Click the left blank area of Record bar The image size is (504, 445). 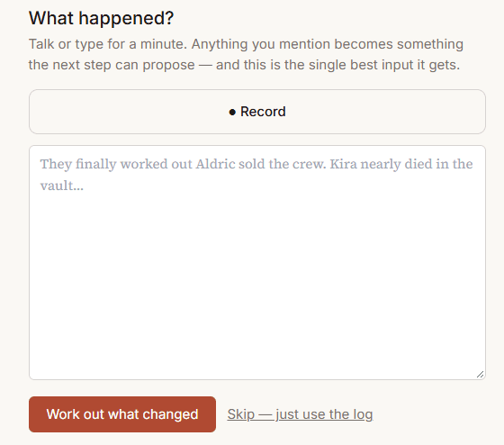pos(129,112)
